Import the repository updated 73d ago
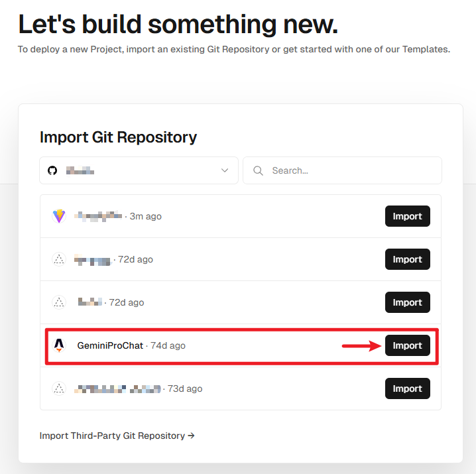476x474 pixels. (407, 388)
